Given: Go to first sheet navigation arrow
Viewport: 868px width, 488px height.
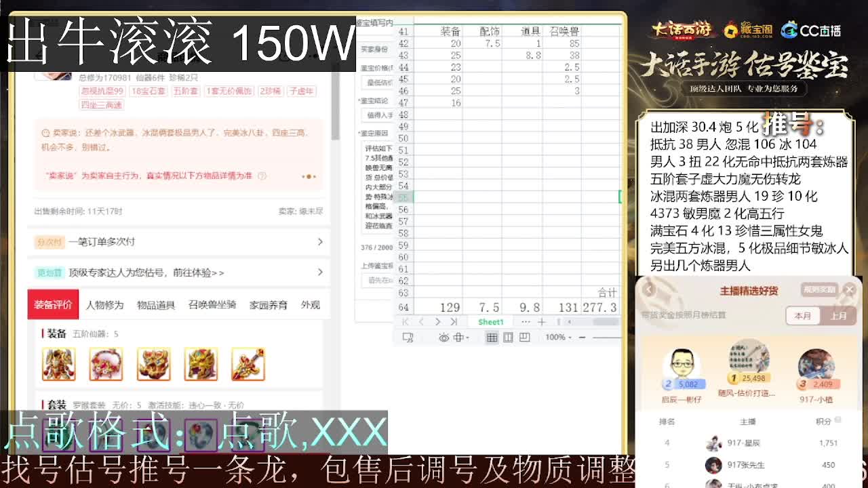Looking at the screenshot, I should point(406,322).
